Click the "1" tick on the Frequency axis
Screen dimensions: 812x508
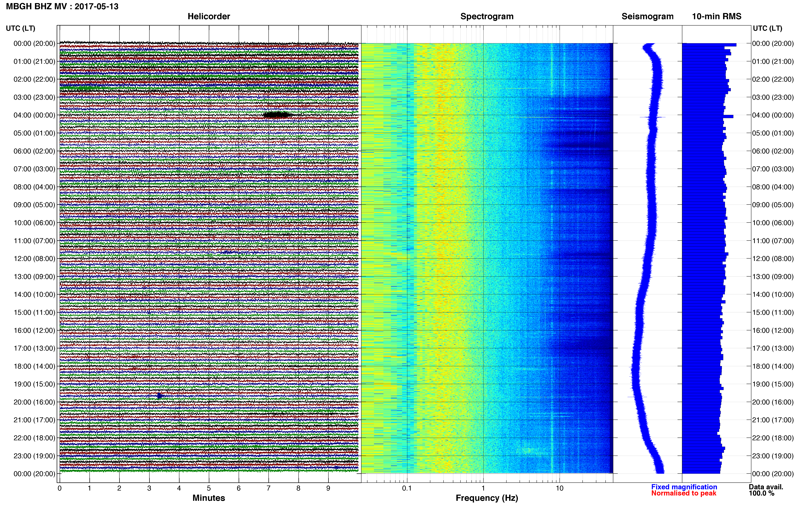tap(483, 488)
